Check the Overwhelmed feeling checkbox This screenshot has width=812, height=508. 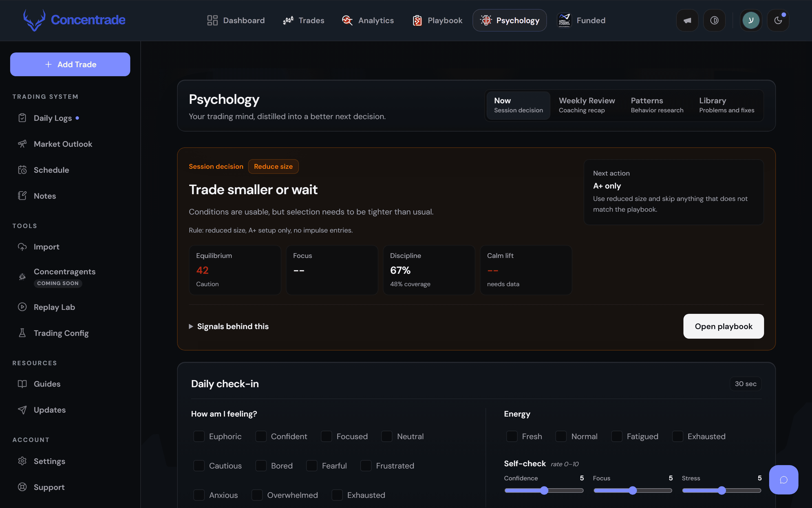click(257, 495)
